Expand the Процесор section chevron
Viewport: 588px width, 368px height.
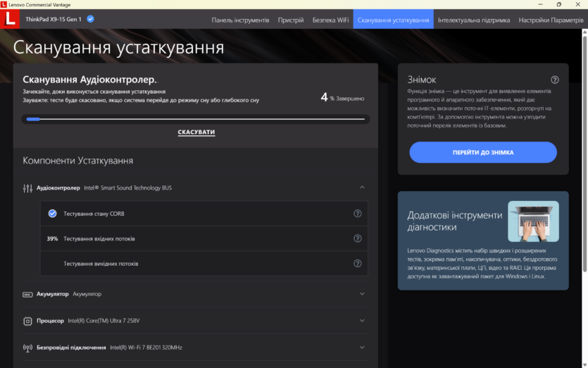362,320
